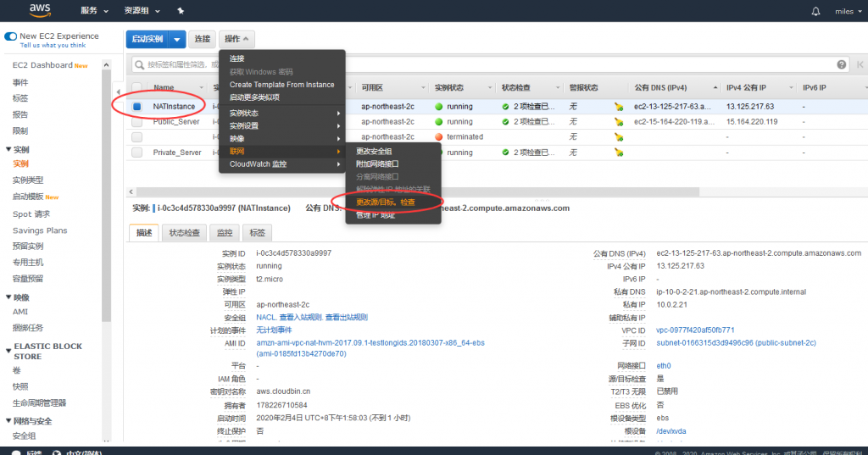
Task: Open the subnet public-subnet-2c link
Action: pyautogui.click(x=737, y=342)
